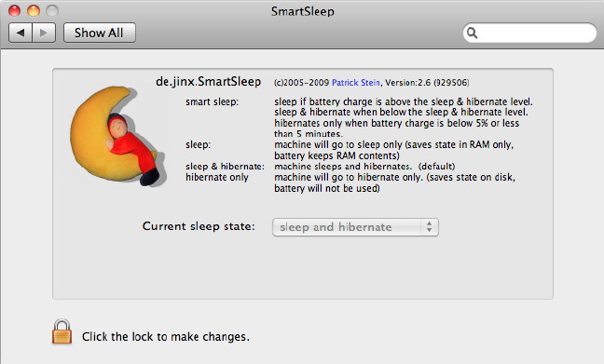Image resolution: width=604 pixels, height=364 pixels.
Task: Click 'Click the lock to make changes.' text
Action: point(166,337)
